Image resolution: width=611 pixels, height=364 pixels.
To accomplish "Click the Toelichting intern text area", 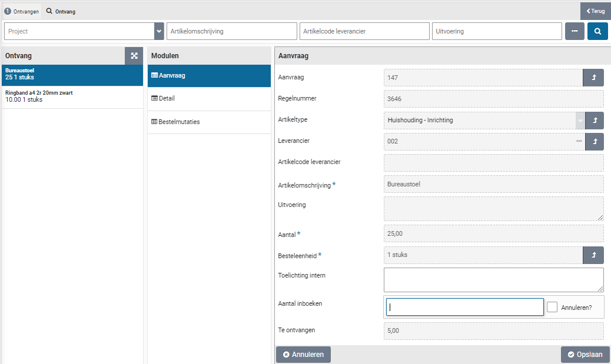I will coord(493,280).
